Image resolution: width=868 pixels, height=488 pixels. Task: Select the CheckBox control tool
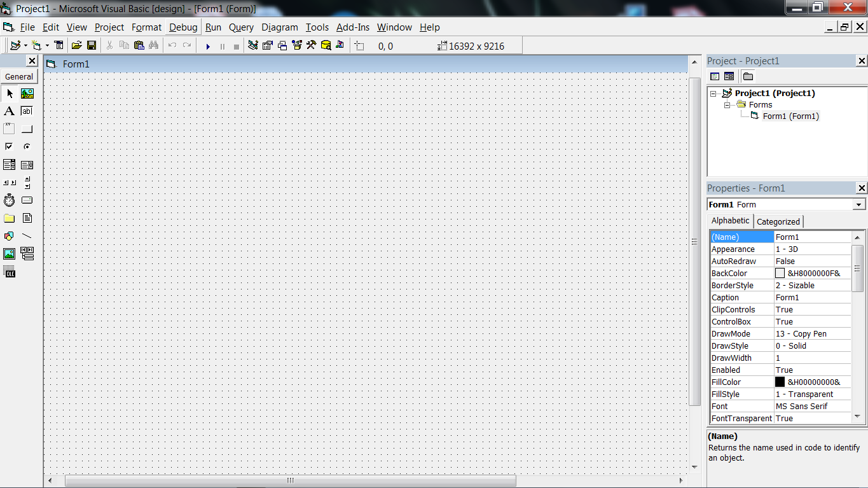coord(9,146)
